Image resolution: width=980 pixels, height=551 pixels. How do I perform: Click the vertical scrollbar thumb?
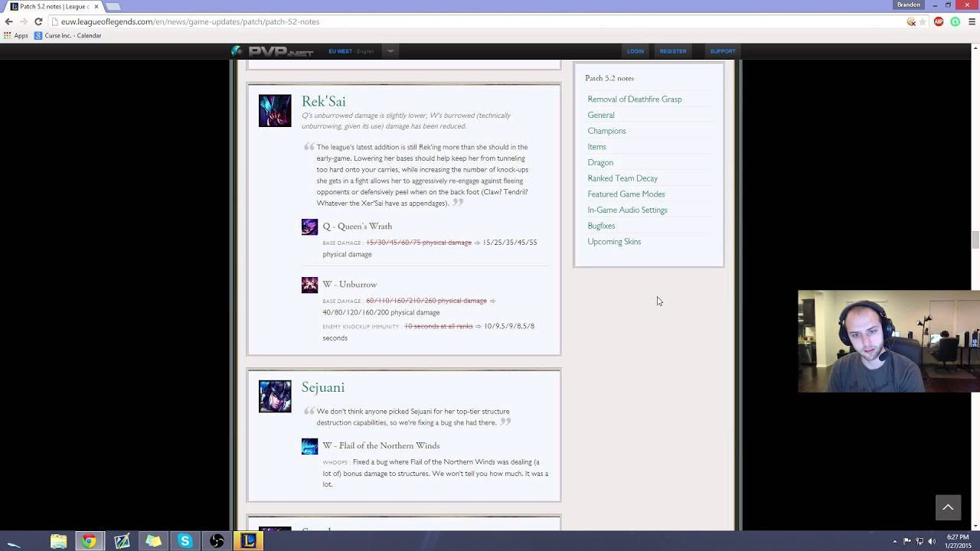tap(975, 240)
